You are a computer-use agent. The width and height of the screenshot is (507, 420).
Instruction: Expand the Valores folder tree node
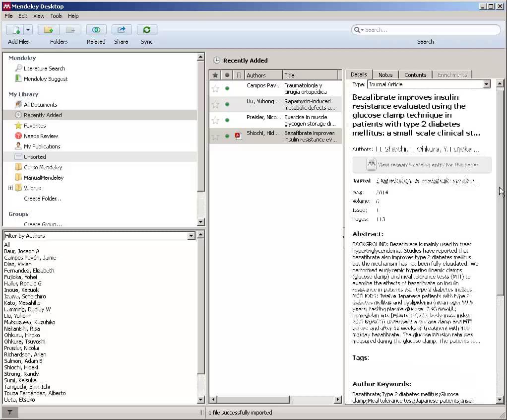coord(11,188)
